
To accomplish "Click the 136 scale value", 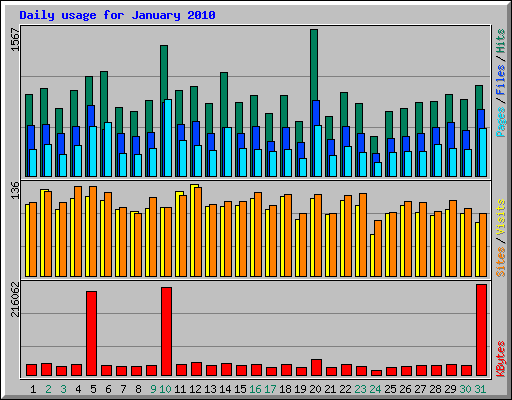I will pos(15,190).
